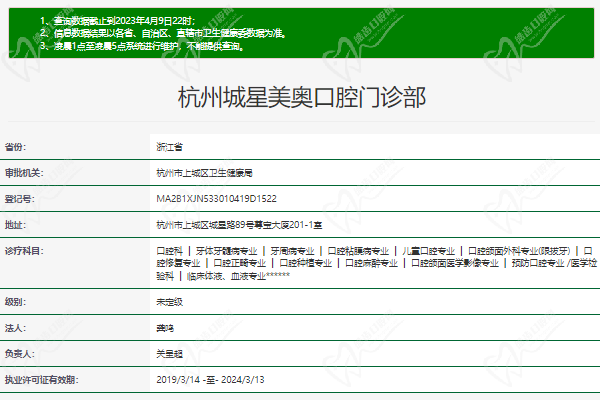
Task: Click the 诊疗科目 label
Action: click(24, 251)
